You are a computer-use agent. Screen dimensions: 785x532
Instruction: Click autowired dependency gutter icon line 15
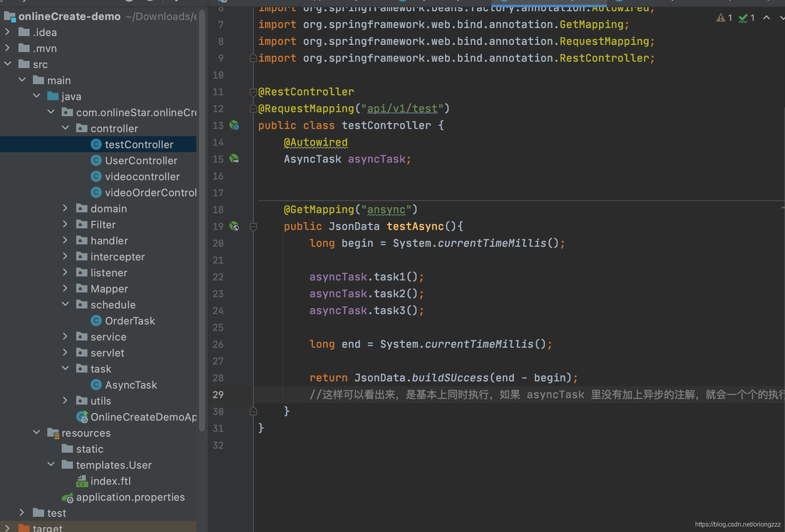[x=234, y=159]
